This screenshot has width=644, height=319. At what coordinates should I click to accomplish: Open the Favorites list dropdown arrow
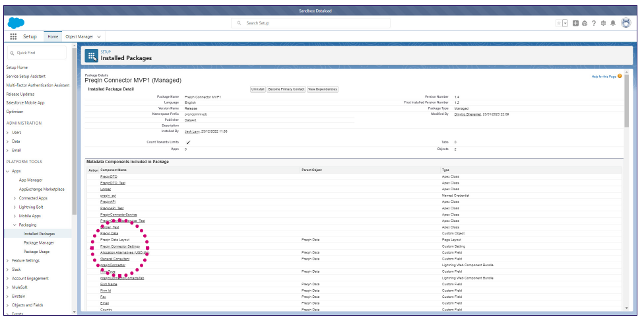(x=565, y=23)
